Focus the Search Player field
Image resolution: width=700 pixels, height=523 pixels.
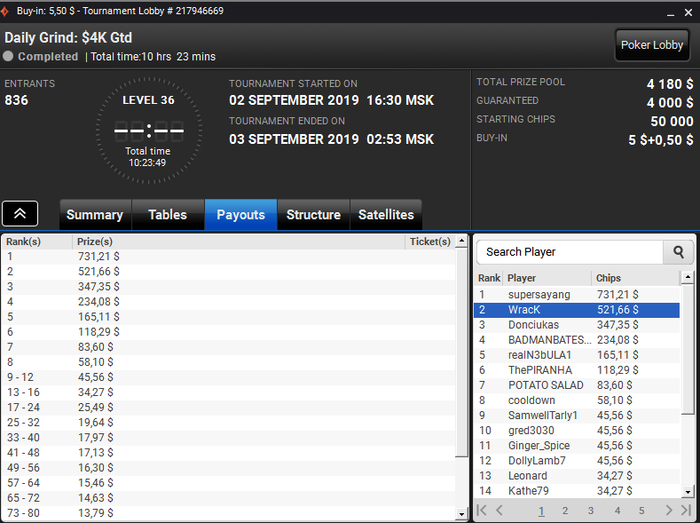(x=570, y=252)
